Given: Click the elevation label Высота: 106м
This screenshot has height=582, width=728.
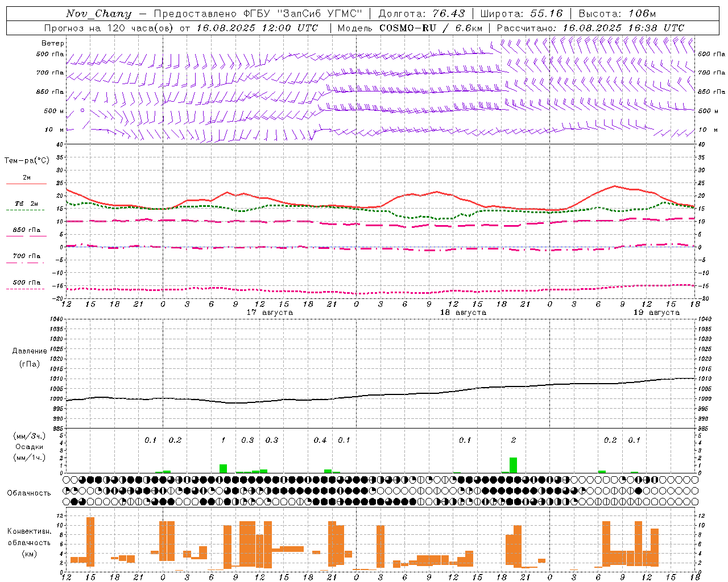Looking at the screenshot, I should point(617,14).
